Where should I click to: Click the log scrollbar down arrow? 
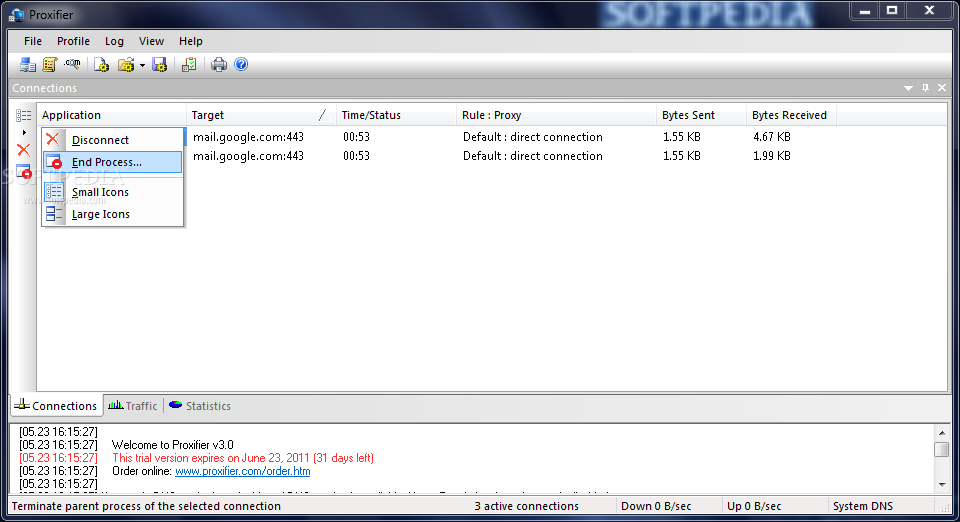[942, 485]
